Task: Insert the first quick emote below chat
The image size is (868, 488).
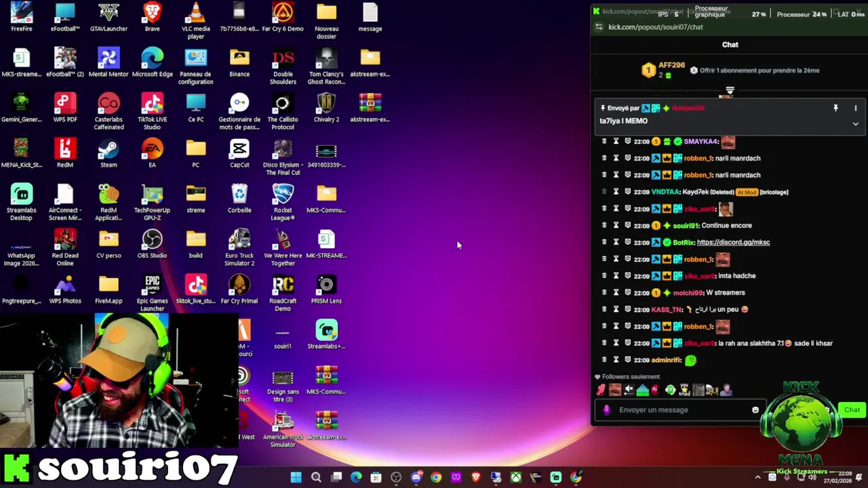Action: [601, 390]
